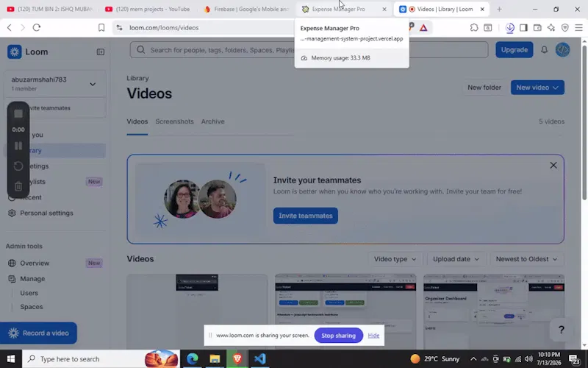This screenshot has height=368, width=588.
Task: Collapse the Loom sidebar panel icon
Action: [x=101, y=52]
